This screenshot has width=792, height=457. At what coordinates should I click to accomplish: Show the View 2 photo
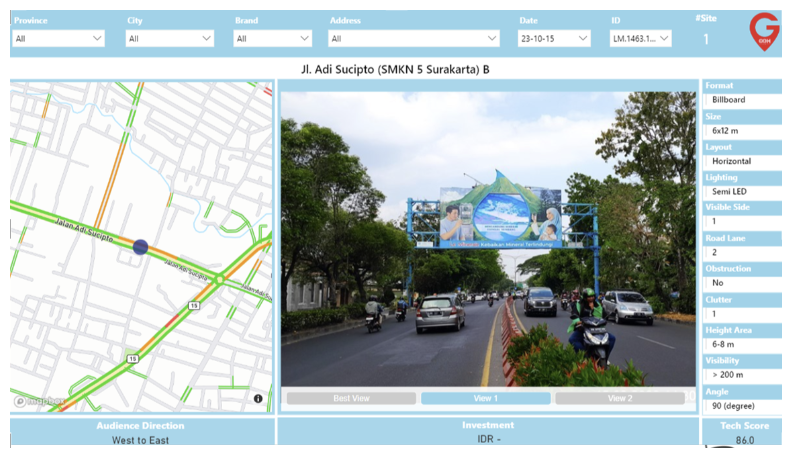(x=619, y=398)
